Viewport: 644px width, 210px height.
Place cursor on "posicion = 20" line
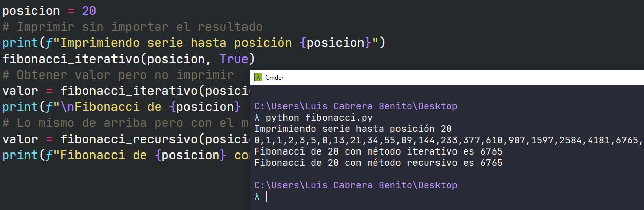(x=31, y=11)
